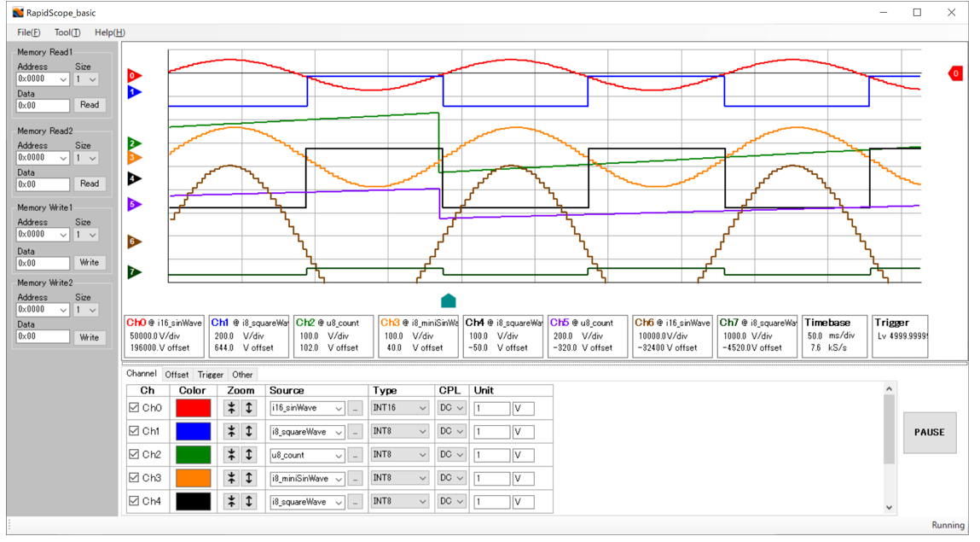Toggle the Ch4 checkbox
The image size is (980, 542).
[134, 502]
